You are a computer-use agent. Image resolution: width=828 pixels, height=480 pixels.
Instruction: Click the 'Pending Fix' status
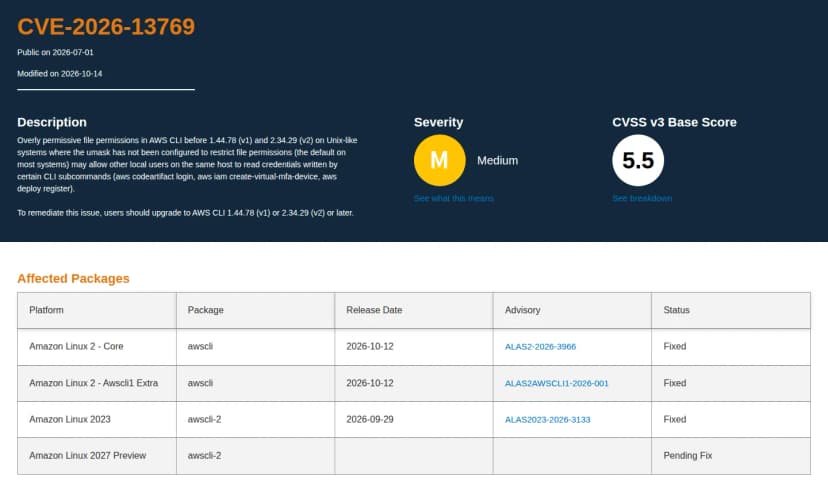pyautogui.click(x=688, y=455)
